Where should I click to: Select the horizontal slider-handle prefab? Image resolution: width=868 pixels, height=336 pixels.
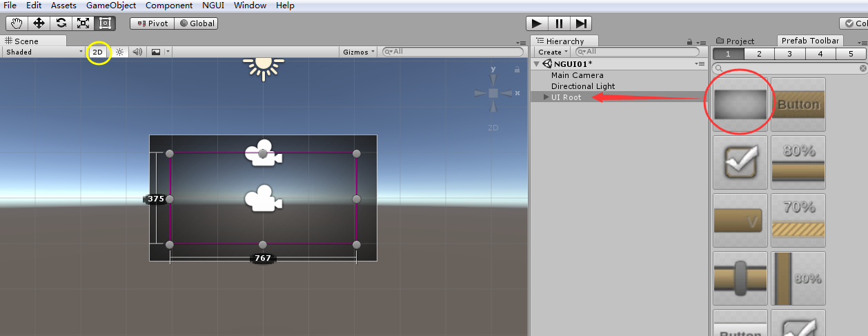click(740, 278)
